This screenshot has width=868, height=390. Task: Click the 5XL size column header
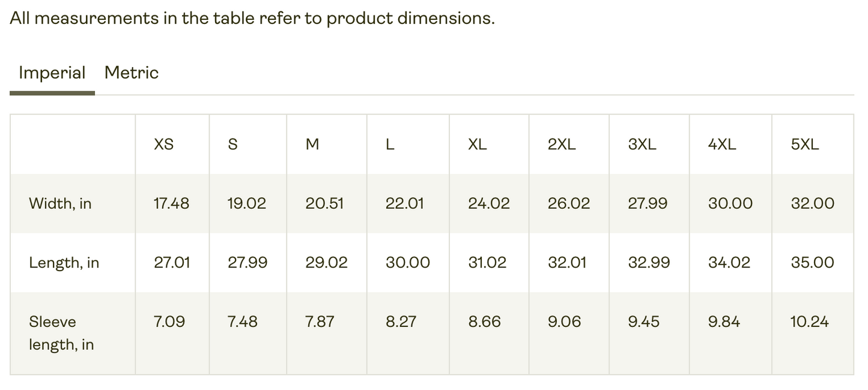[x=805, y=145]
